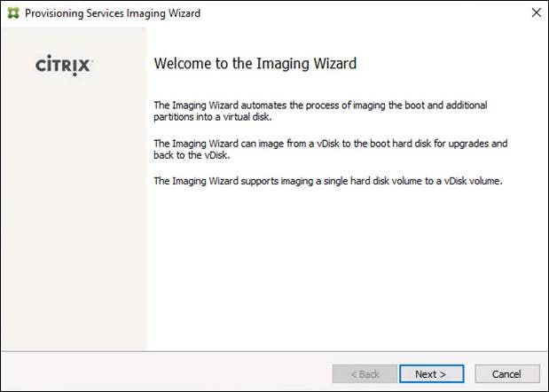Click the 'Welcome to the Imaging Wizard' heading
Viewport: 549px width, 392px height.
pyautogui.click(x=255, y=64)
